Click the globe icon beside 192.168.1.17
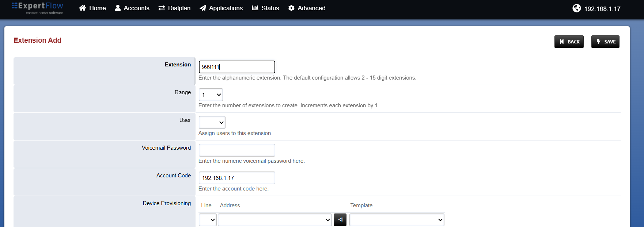The width and height of the screenshot is (644, 227). 577,8
